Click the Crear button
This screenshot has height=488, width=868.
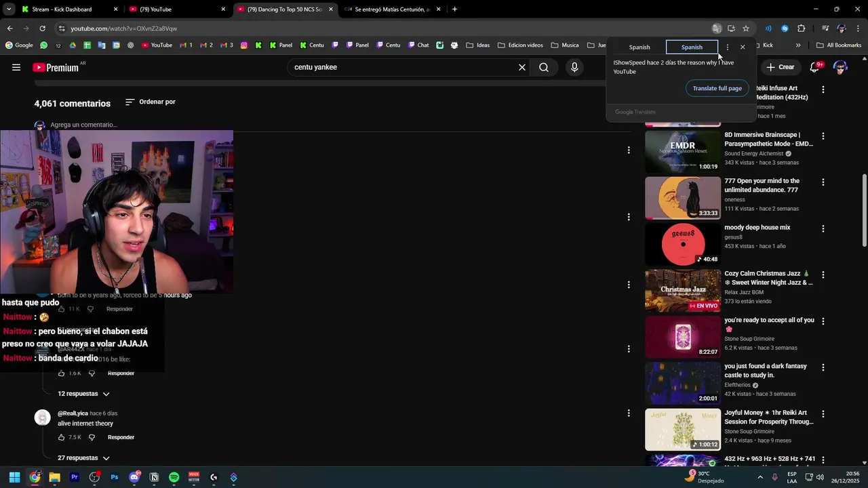tap(780, 67)
